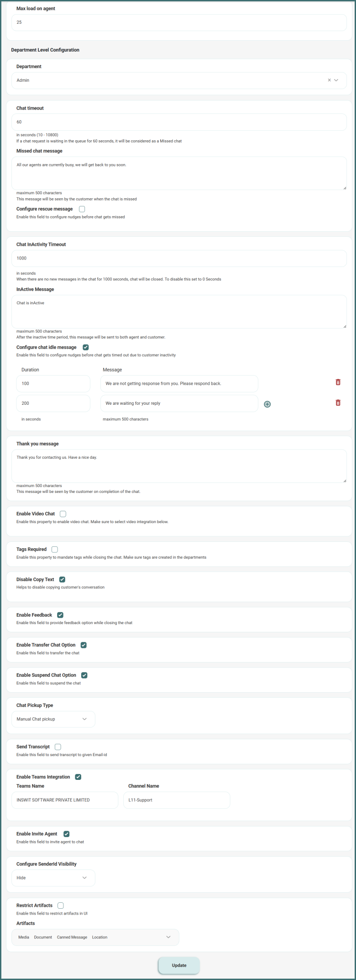
Task: Check the Send Transcript checkbox
Action: coord(58,747)
